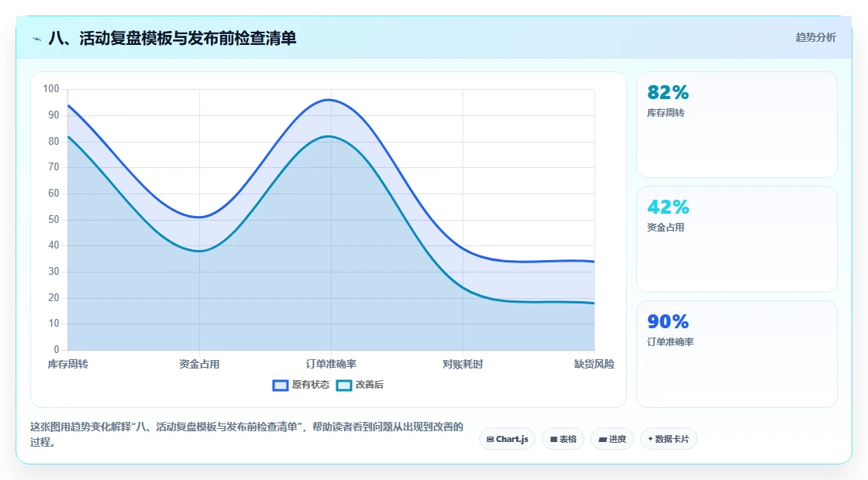Click the 表格 chip's square icon
Image resolution: width=868 pixels, height=480 pixels.
coord(553,440)
